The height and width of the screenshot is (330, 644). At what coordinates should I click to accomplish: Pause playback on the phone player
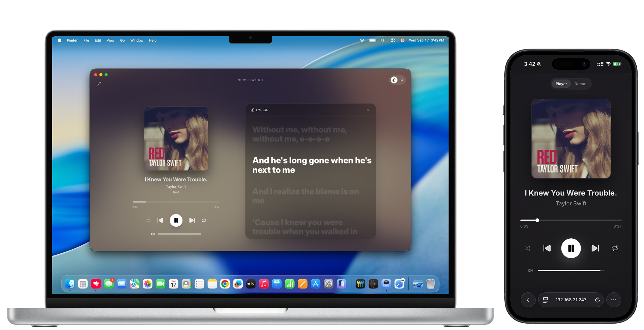(x=571, y=248)
